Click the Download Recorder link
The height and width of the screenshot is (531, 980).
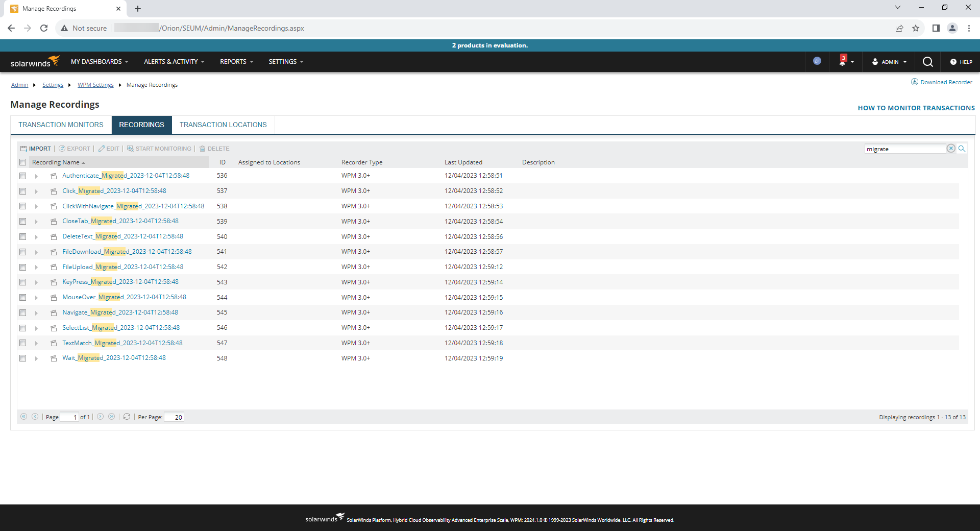pyautogui.click(x=946, y=82)
